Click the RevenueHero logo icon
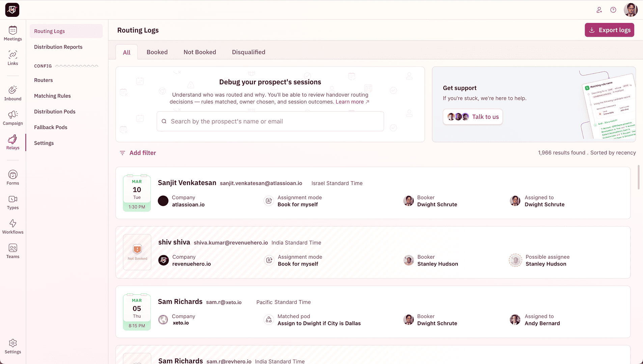643x364 pixels. pos(12,10)
